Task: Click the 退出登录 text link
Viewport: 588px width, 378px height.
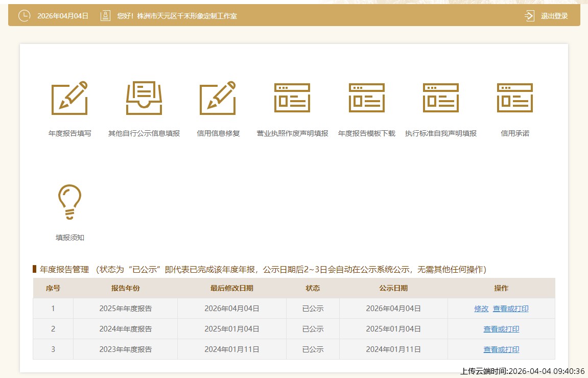Action: [554, 16]
